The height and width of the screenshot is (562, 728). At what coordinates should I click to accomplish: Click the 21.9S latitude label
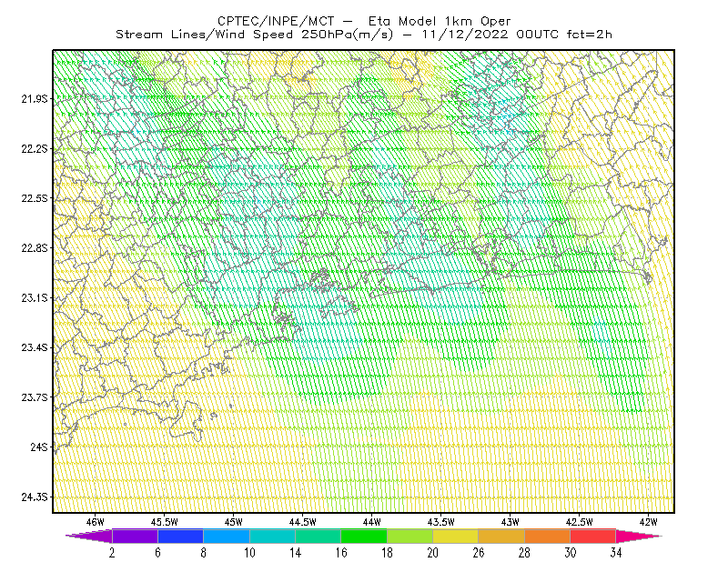point(35,99)
